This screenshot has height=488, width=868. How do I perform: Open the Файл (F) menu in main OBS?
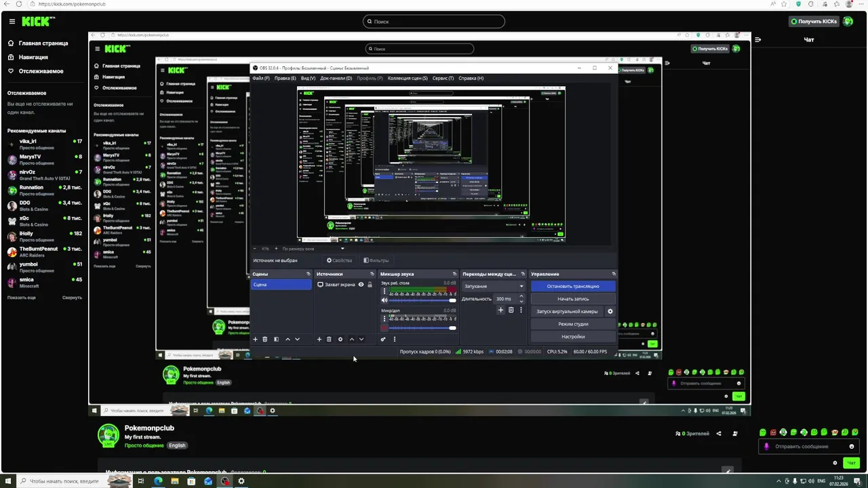(x=261, y=78)
